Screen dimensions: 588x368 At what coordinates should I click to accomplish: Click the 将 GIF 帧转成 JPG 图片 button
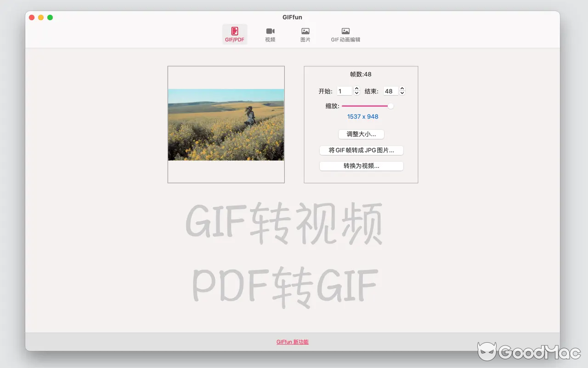361,150
